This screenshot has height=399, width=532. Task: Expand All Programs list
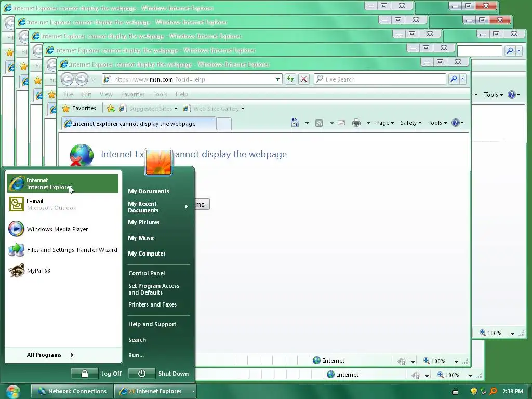pyautogui.click(x=50, y=355)
